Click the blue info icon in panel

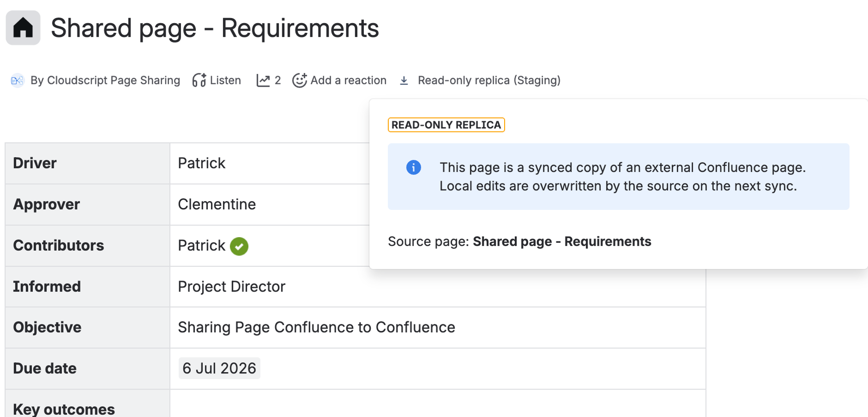coord(413,167)
